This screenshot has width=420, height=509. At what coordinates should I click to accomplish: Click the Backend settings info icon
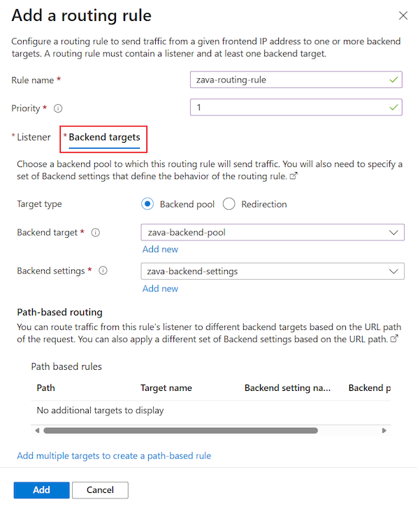(103, 271)
